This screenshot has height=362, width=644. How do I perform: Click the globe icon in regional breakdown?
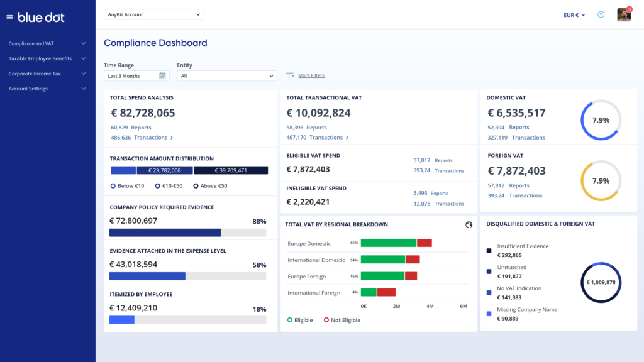coord(469,224)
